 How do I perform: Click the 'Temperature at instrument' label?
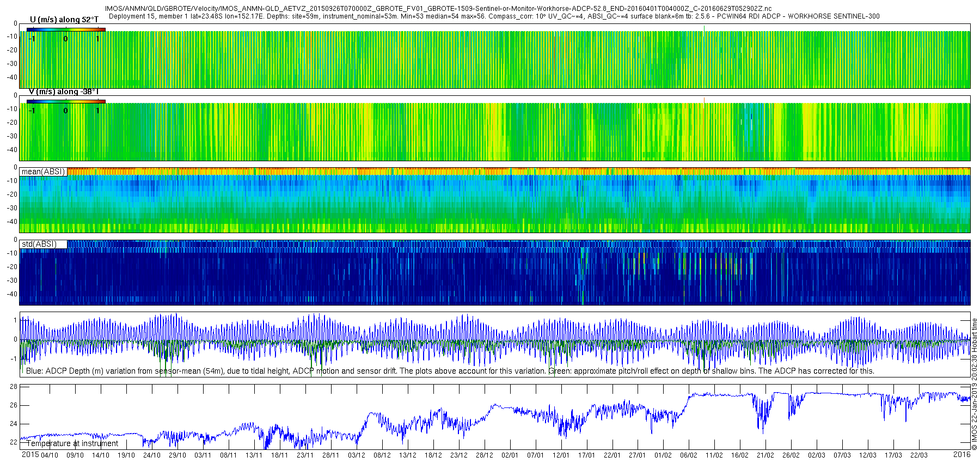coord(72,443)
